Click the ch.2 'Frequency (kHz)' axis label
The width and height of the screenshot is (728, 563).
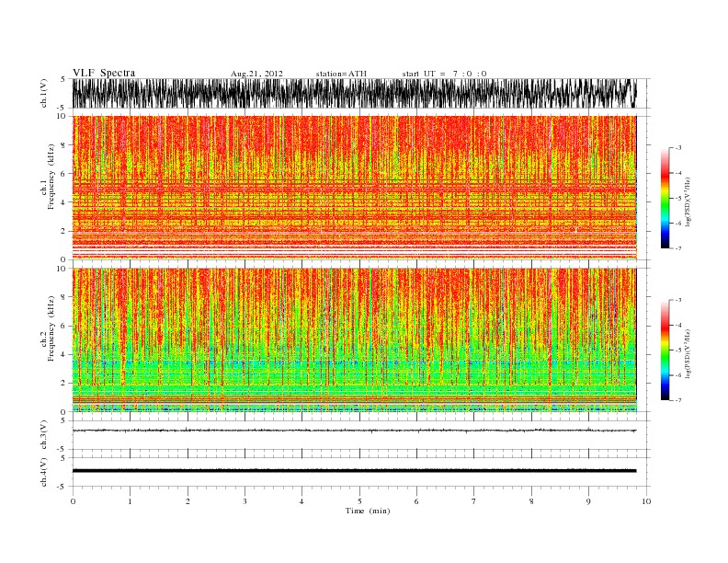click(51, 328)
